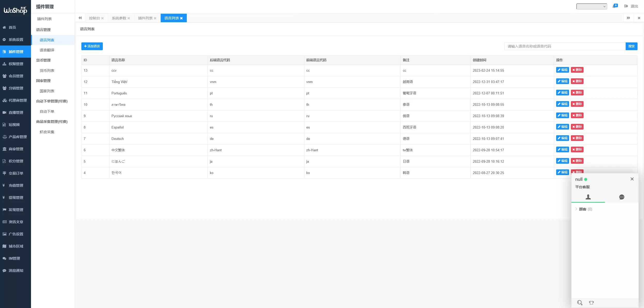Switch to the 系统参数 tab
Image resolution: width=644 pixels, height=308 pixels.
(119, 18)
